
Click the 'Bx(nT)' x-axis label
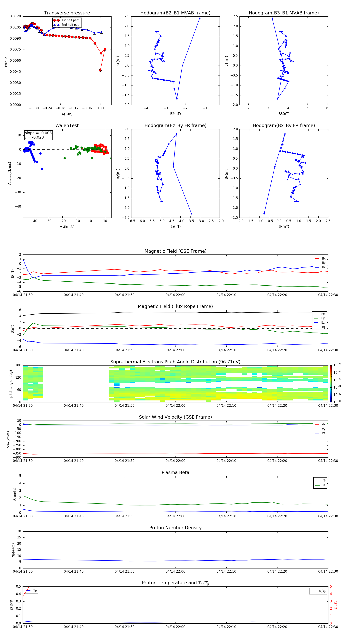click(x=284, y=227)
